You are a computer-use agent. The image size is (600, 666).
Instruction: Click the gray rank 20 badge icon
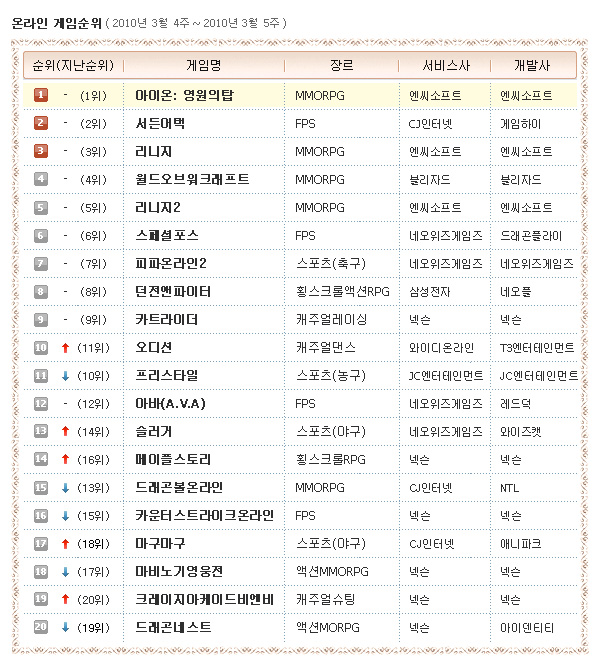pos(41,627)
